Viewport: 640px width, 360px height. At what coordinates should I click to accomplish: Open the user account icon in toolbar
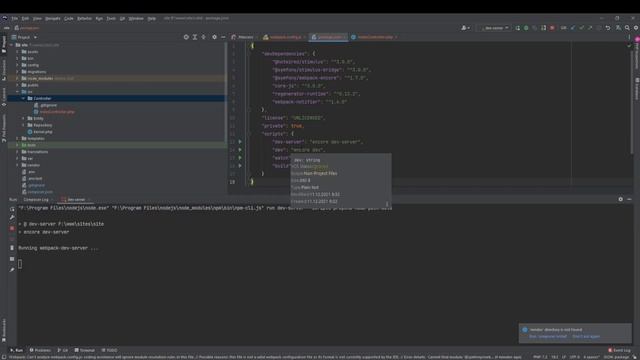tap(465, 28)
